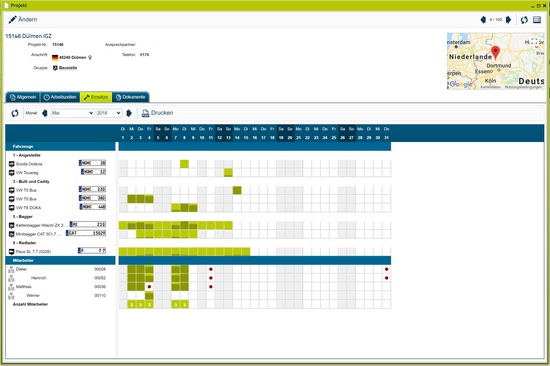Click the Ändern pencil button

pos(23,19)
